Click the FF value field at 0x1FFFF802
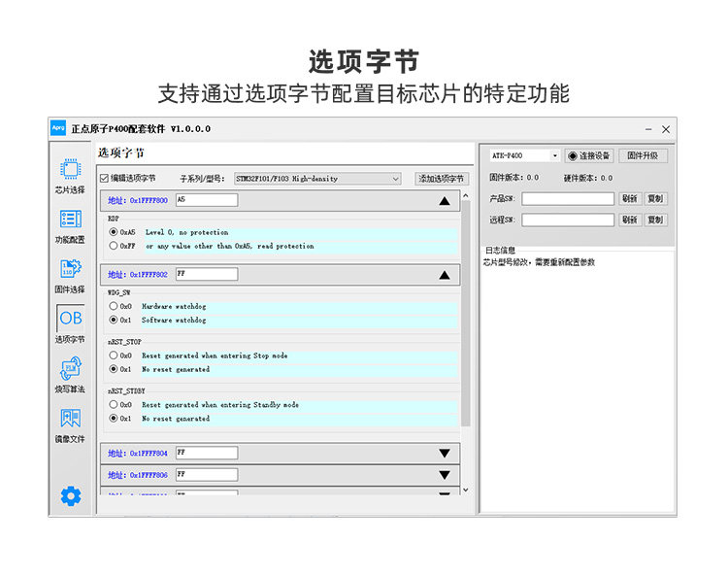Screen dimensions: 728x576 (207, 275)
